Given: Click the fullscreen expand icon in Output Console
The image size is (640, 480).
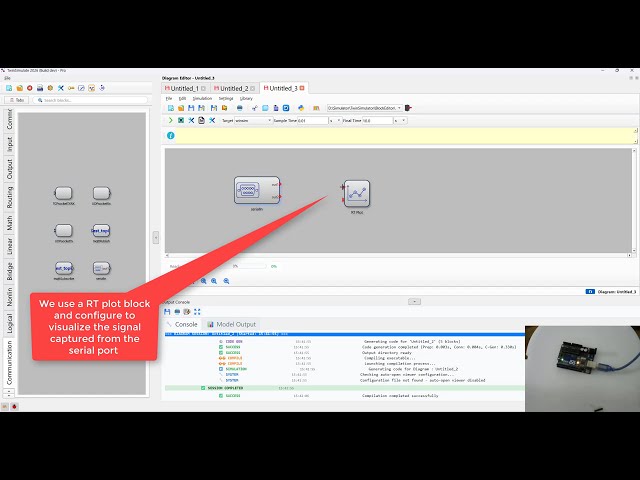Looking at the screenshot, I should (197, 312).
